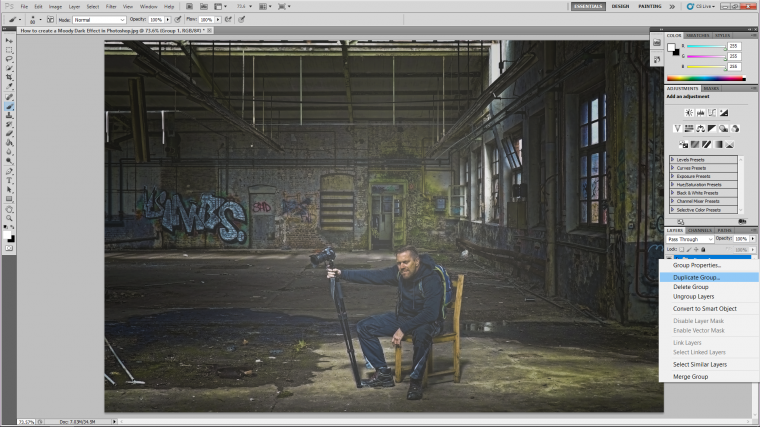
Task: Select the Paint Bucket tool
Action: pyautogui.click(x=9, y=143)
